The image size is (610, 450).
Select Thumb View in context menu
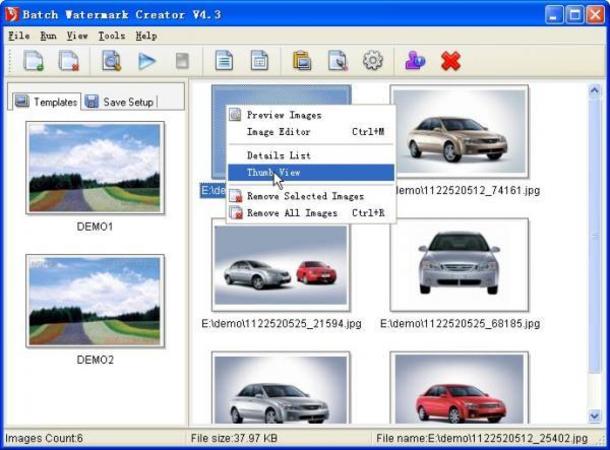pyautogui.click(x=311, y=172)
